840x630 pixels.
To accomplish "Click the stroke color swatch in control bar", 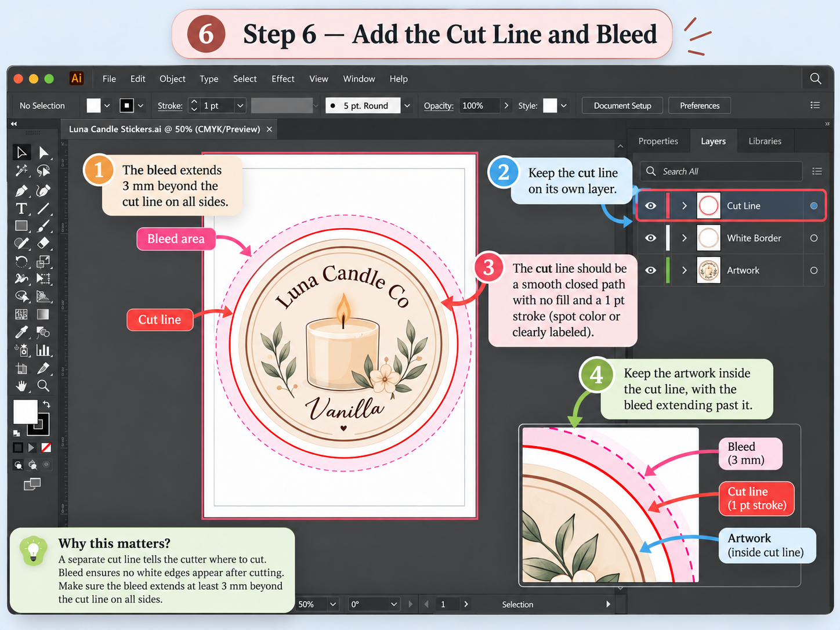I will pyautogui.click(x=126, y=106).
